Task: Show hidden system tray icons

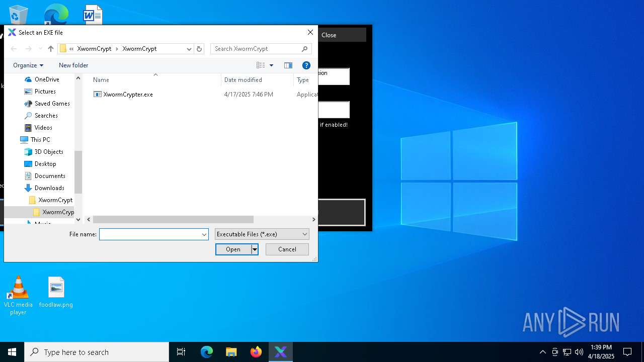Action: coord(542,352)
